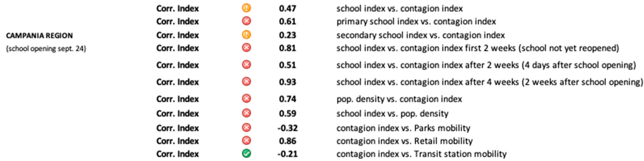
Task: Click 'contagion index vs. Transit station mobility' row
Action: tap(421, 154)
